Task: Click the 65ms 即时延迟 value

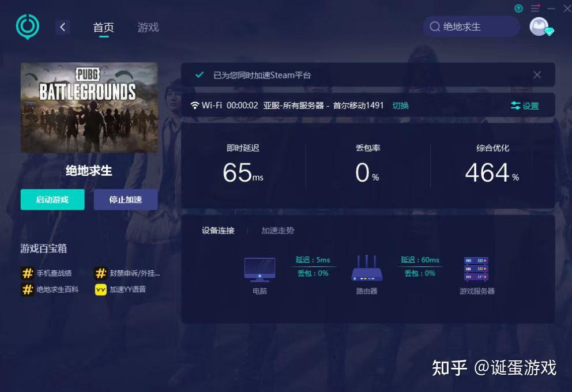Action: (243, 172)
